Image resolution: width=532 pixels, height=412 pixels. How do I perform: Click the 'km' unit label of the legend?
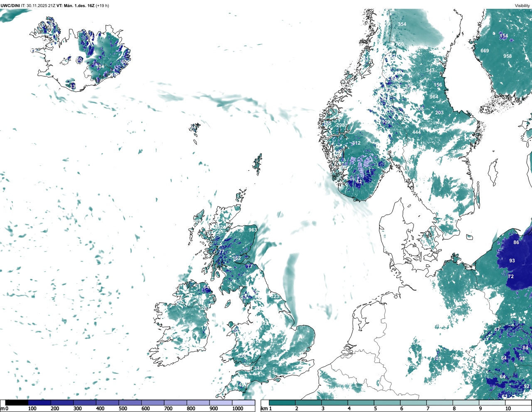pyautogui.click(x=264, y=409)
